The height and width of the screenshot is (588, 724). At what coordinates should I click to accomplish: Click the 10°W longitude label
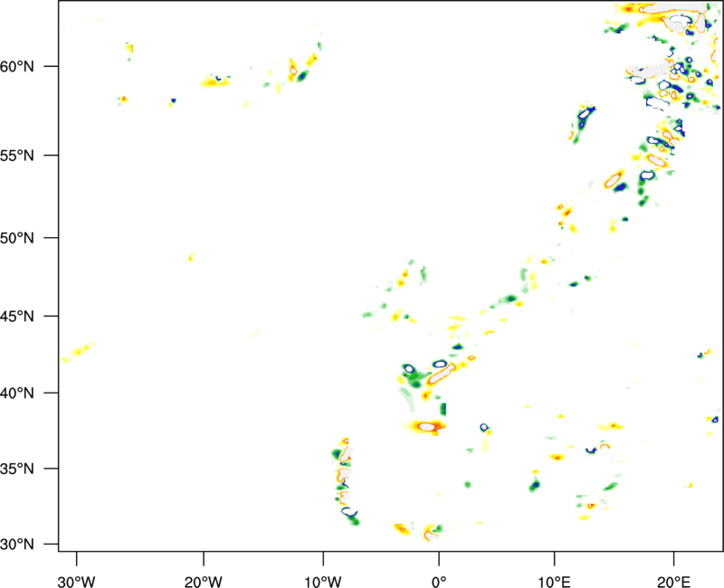(x=323, y=582)
